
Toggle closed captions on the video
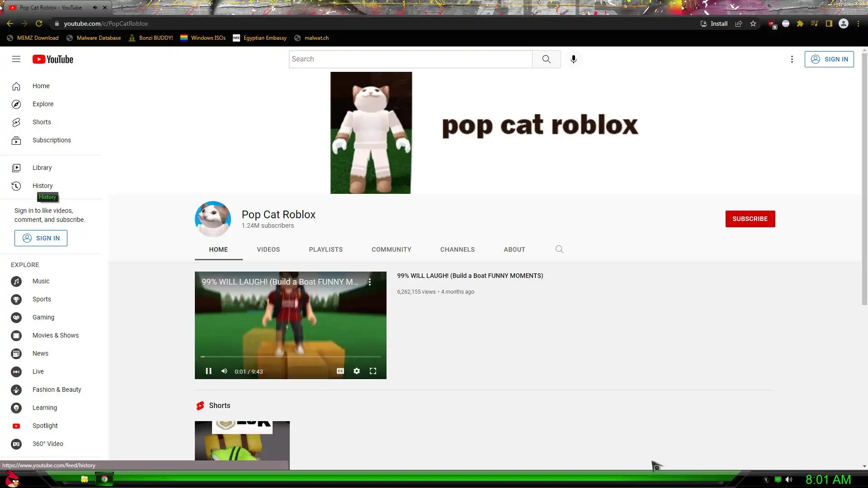click(340, 371)
